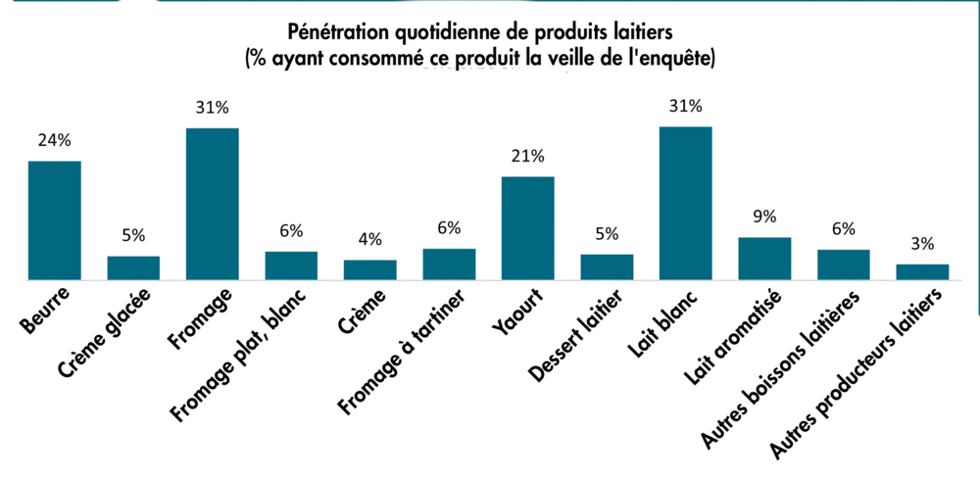Select the last bar in the chart

923,269
